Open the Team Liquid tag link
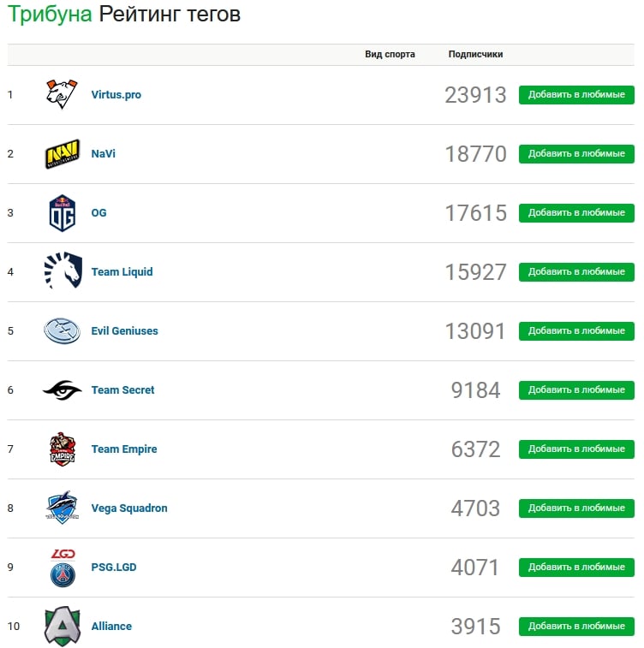Screen dimensions: 644x648 (122, 272)
